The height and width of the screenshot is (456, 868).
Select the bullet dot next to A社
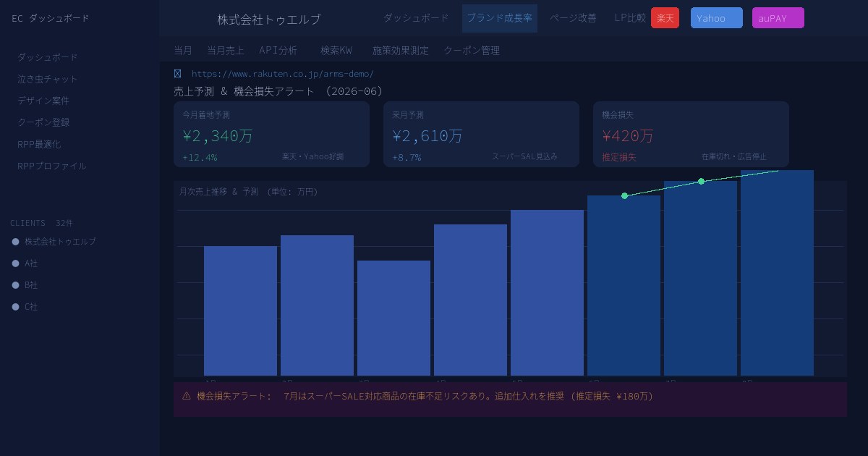16,263
